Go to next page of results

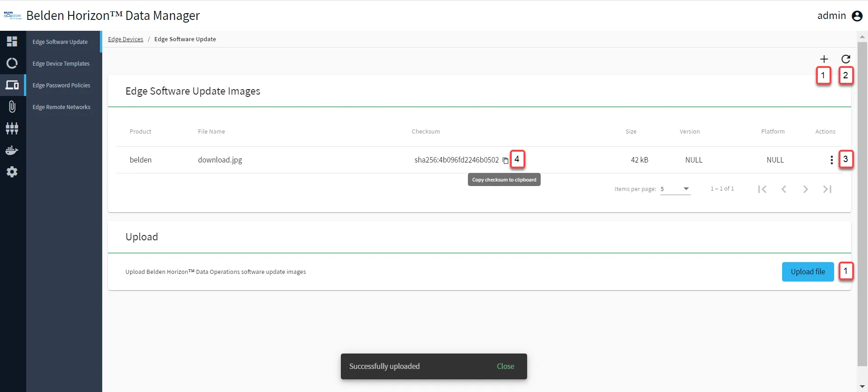[x=806, y=189]
